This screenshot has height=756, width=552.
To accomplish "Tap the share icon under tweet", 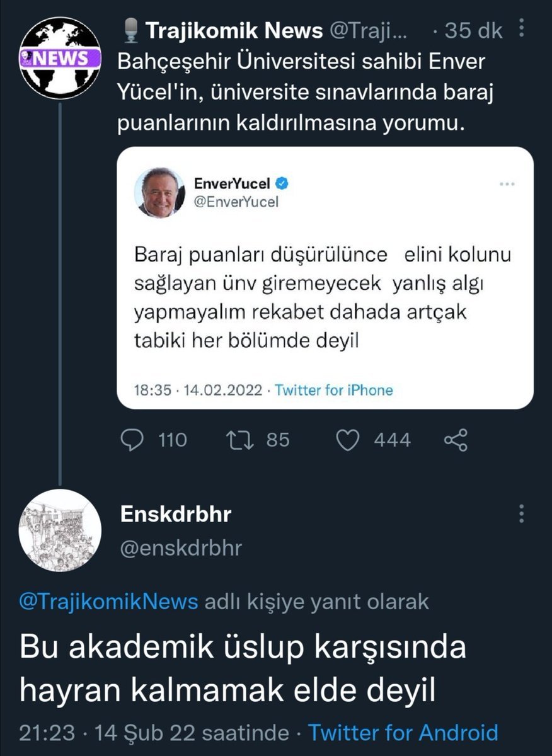I will 456,440.
